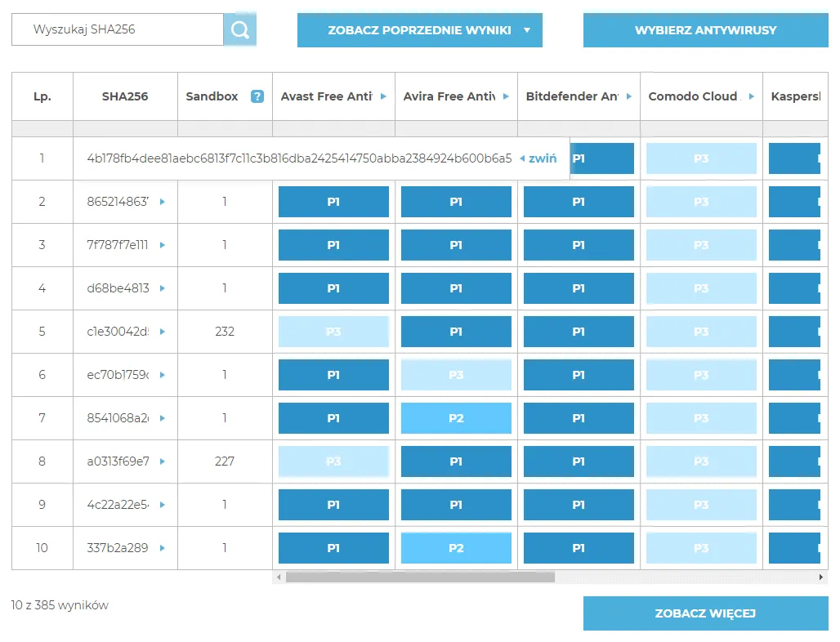
Task: Expand the SHA256 hash in row 2
Action: (163, 202)
